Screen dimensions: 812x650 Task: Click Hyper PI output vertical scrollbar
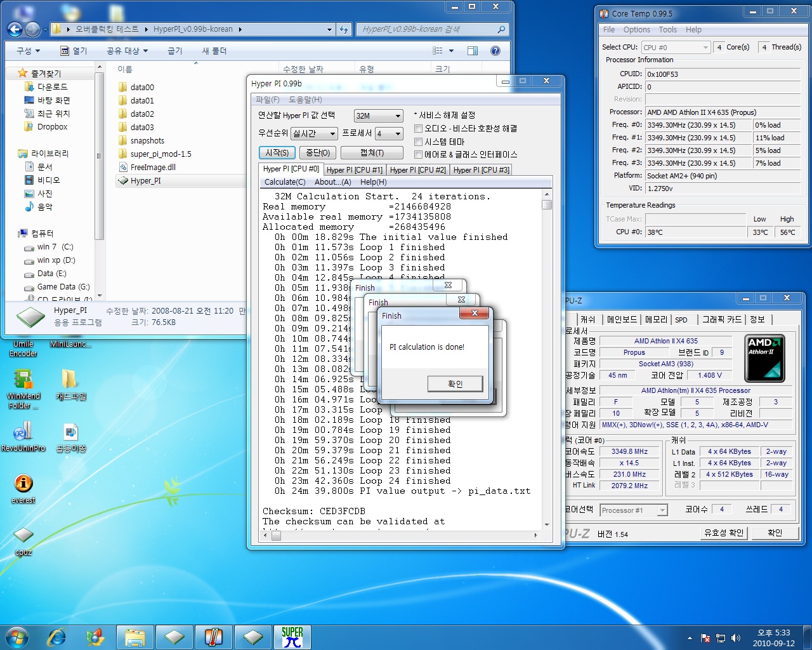click(547, 359)
